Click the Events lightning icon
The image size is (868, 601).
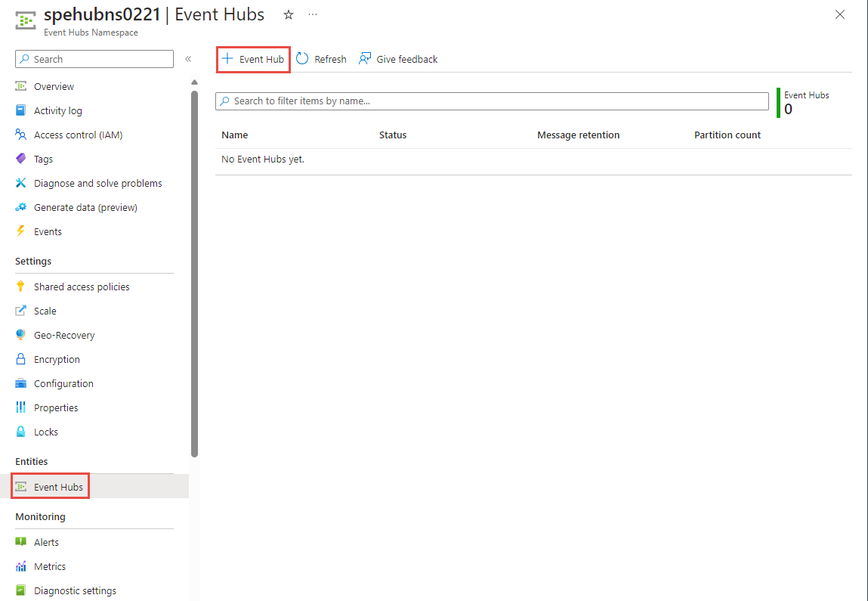point(20,231)
